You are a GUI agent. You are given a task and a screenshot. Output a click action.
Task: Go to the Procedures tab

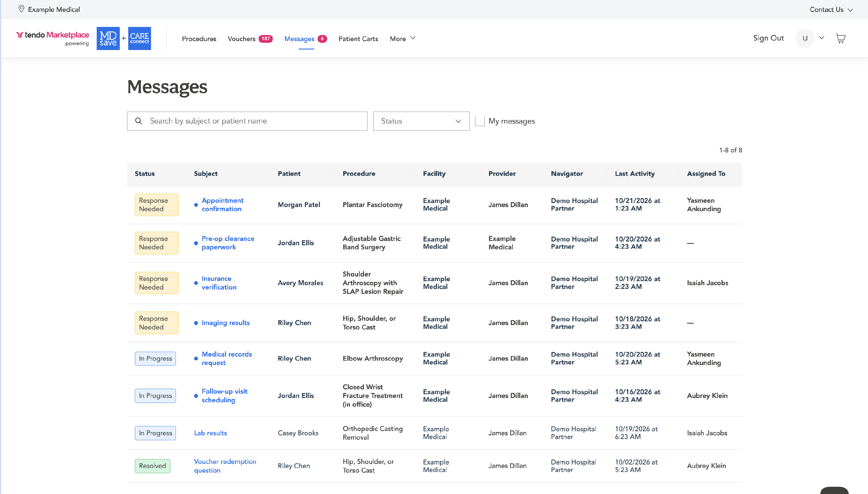(199, 39)
